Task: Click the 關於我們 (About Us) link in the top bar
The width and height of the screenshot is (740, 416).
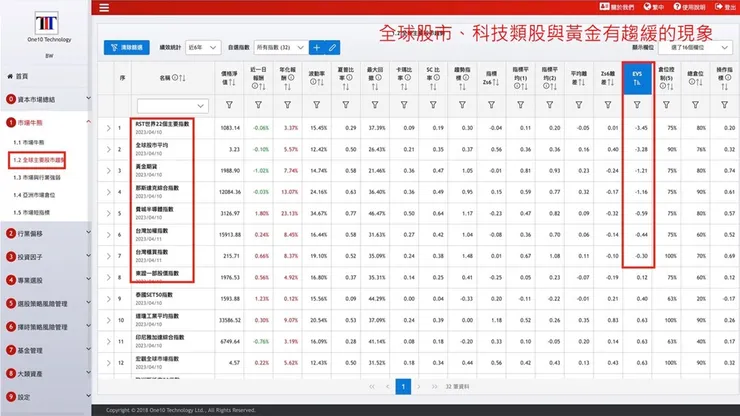Action: (x=617, y=7)
